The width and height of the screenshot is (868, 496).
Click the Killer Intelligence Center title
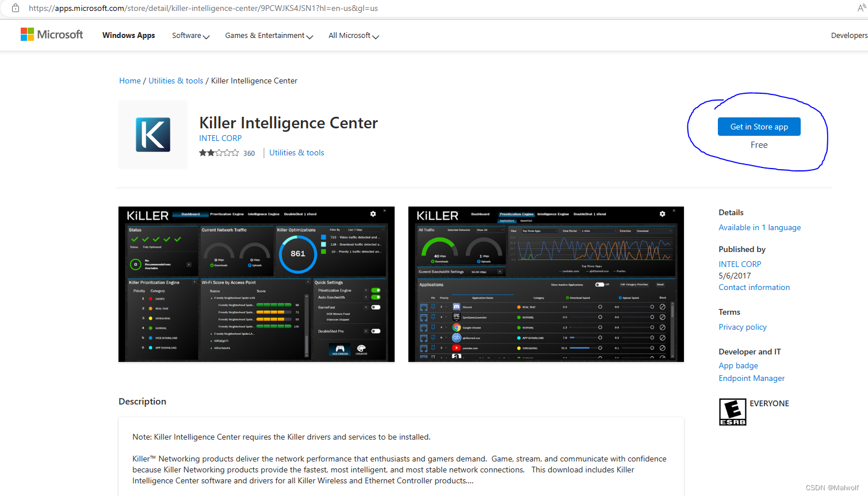pyautogui.click(x=289, y=123)
